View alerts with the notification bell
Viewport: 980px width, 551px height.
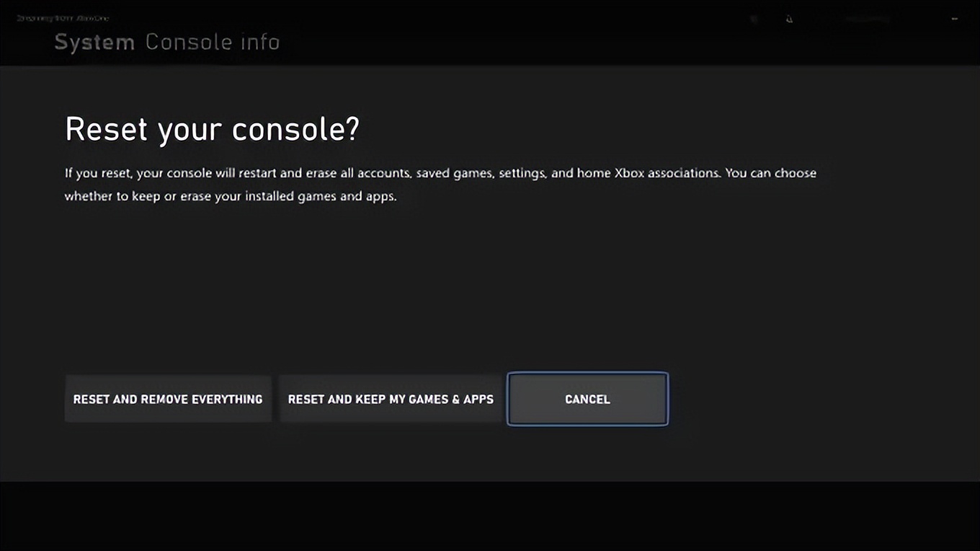(x=789, y=19)
